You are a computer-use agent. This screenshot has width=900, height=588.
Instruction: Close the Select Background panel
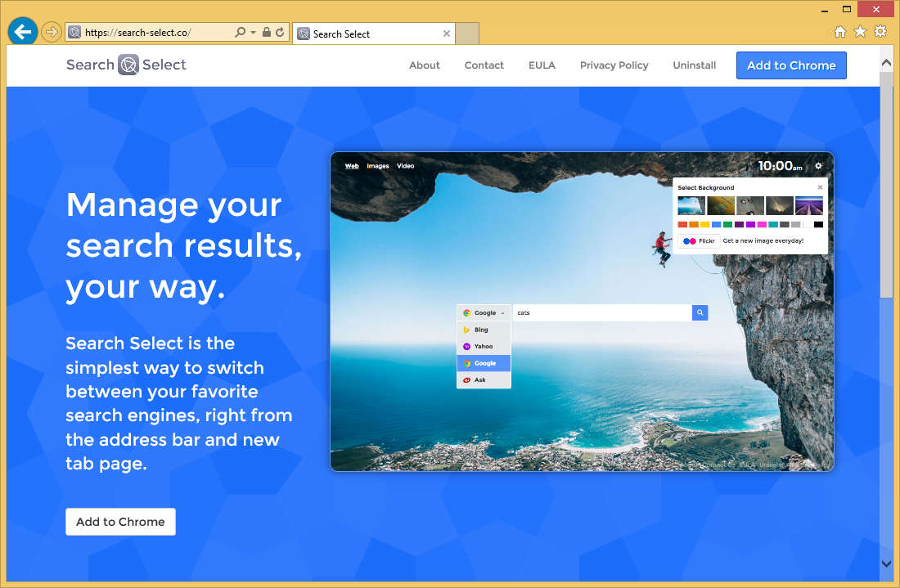(820, 187)
